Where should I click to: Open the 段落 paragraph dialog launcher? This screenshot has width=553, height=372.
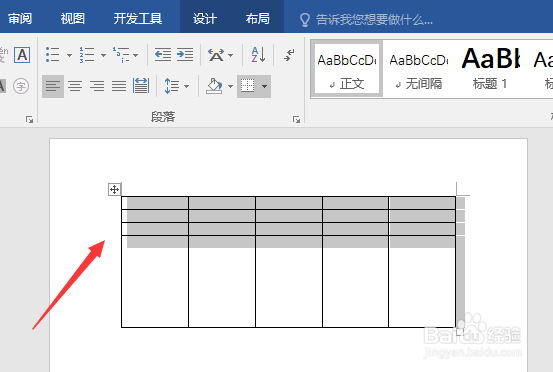pyautogui.click(x=296, y=120)
